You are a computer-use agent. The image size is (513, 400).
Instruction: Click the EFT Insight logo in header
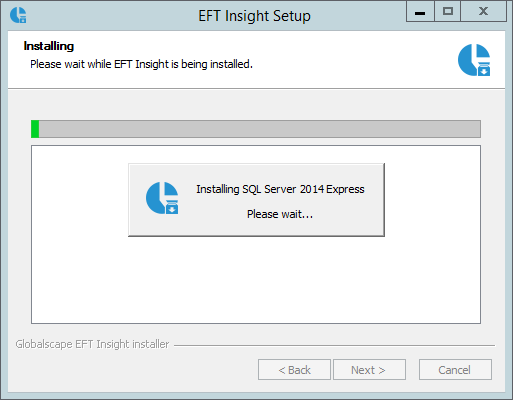tap(474, 60)
